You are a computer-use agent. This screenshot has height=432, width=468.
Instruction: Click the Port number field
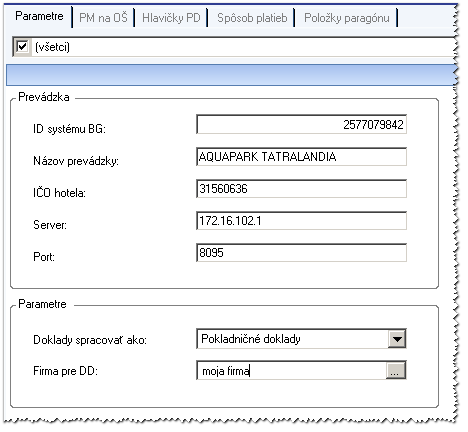301,253
